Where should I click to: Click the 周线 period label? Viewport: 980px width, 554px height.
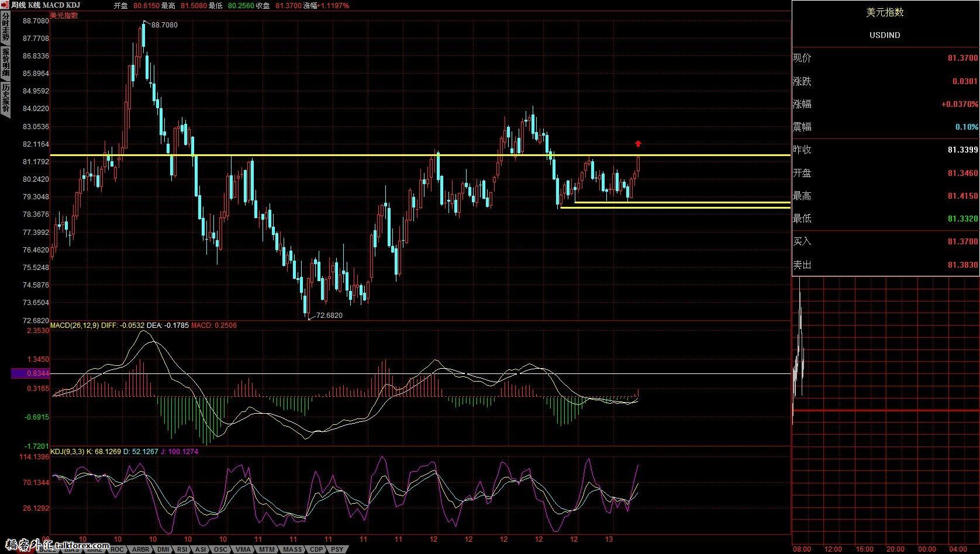(19, 5)
